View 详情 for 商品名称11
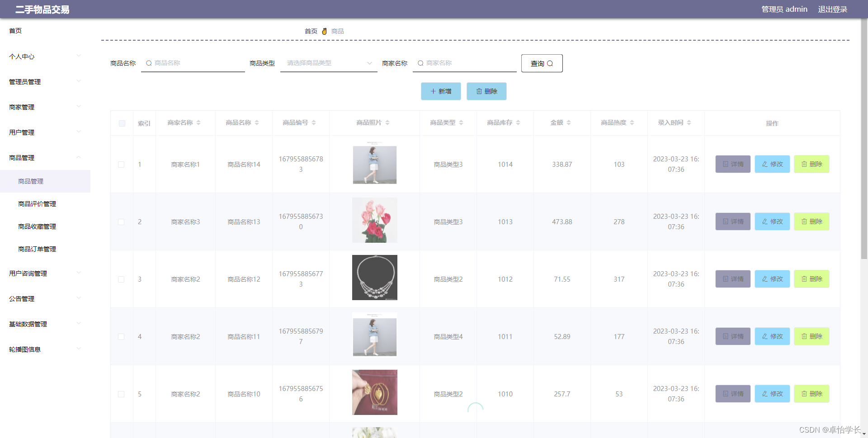 pyautogui.click(x=733, y=336)
